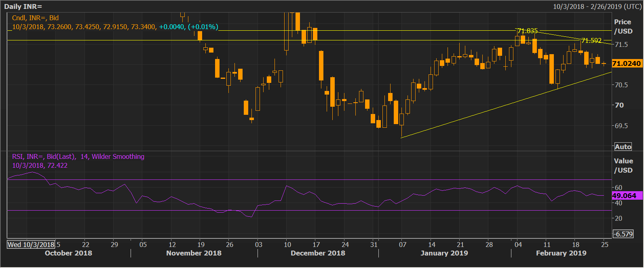Select the 71.835 price annotation

pos(528,31)
